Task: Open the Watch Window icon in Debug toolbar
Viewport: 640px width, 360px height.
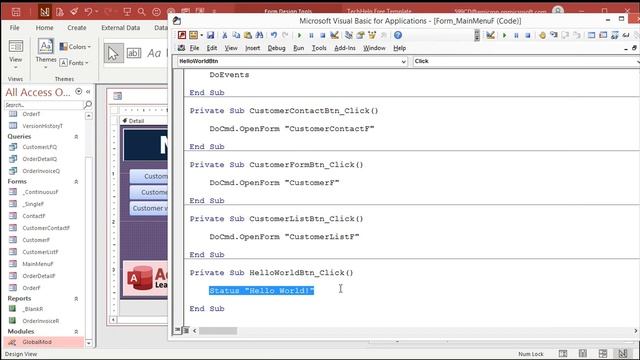Action: click(x=615, y=36)
